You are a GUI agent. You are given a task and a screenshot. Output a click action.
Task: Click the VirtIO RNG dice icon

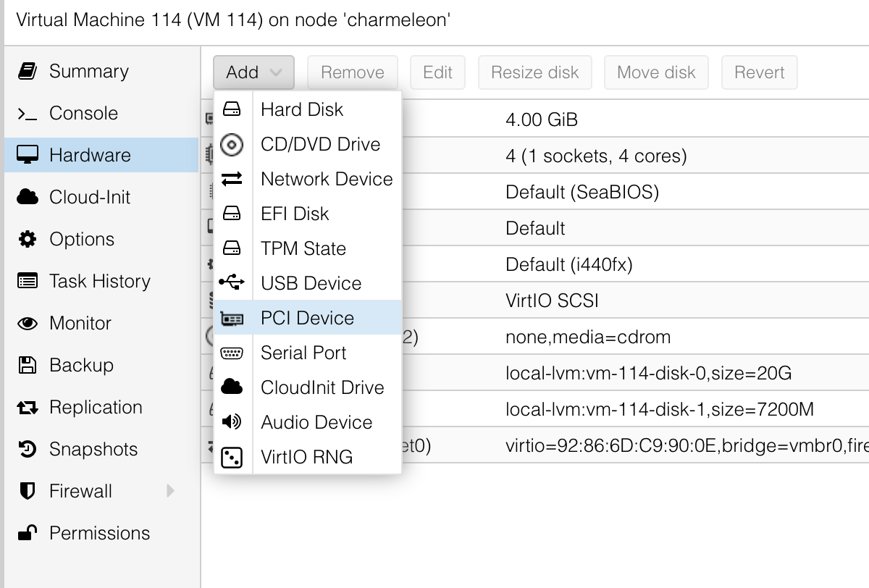click(232, 457)
